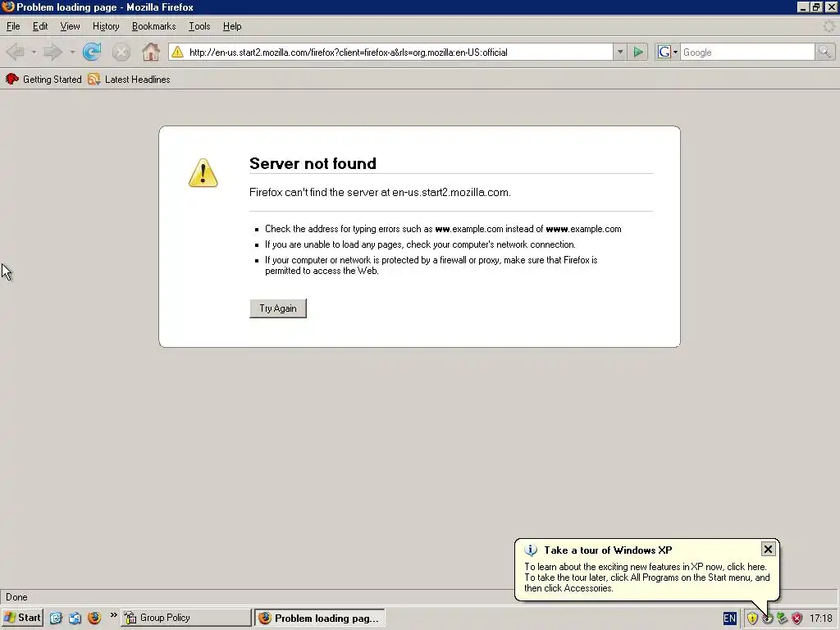840x630 pixels.
Task: Click the Try Again button
Action: coord(278,308)
